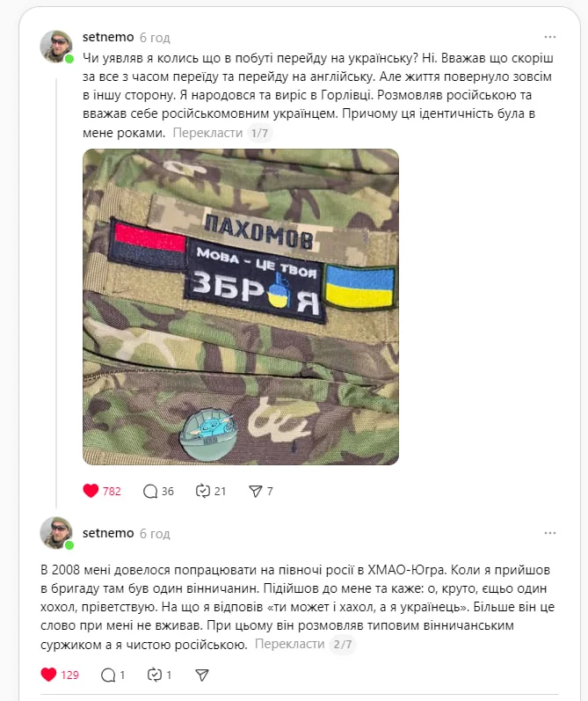The height and width of the screenshot is (701, 588).
Task: Open first post via its 6 год timestamp
Action: point(155,38)
